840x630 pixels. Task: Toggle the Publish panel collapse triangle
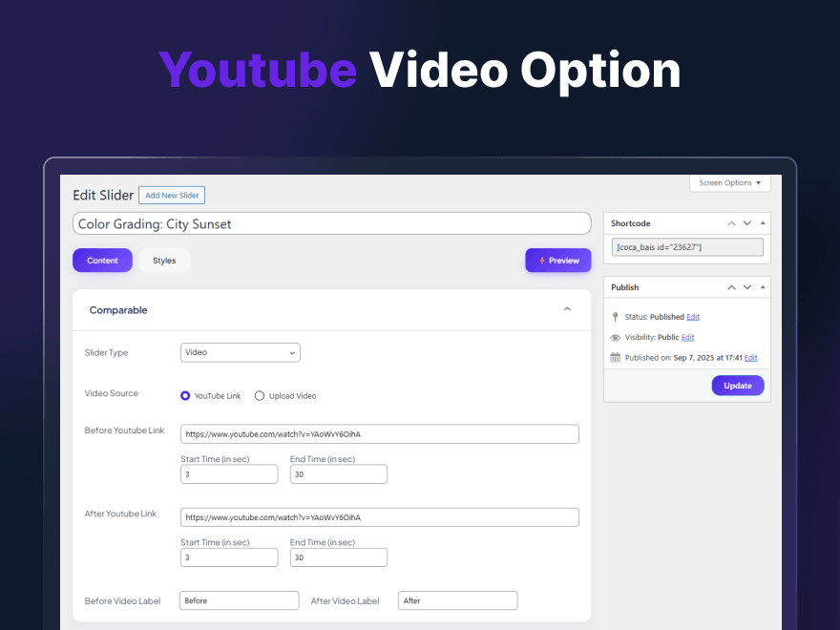tap(763, 287)
